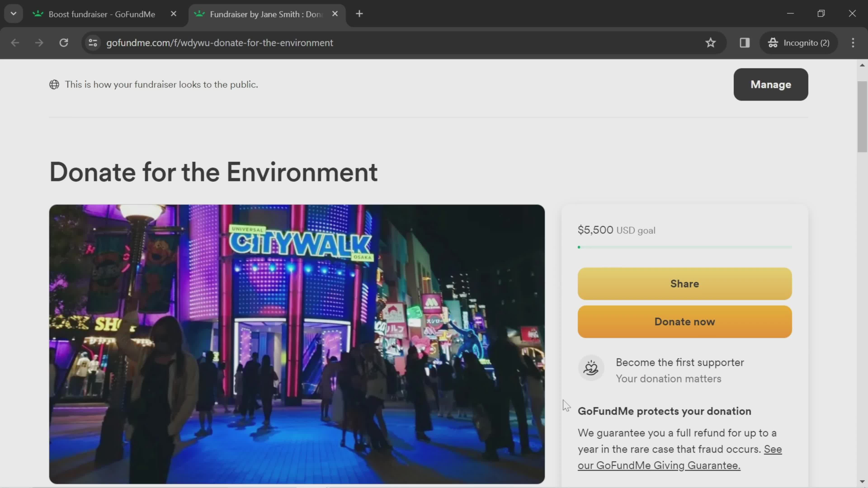Viewport: 868px width, 488px height.
Task: Restore down the browser window
Action: click(821, 14)
